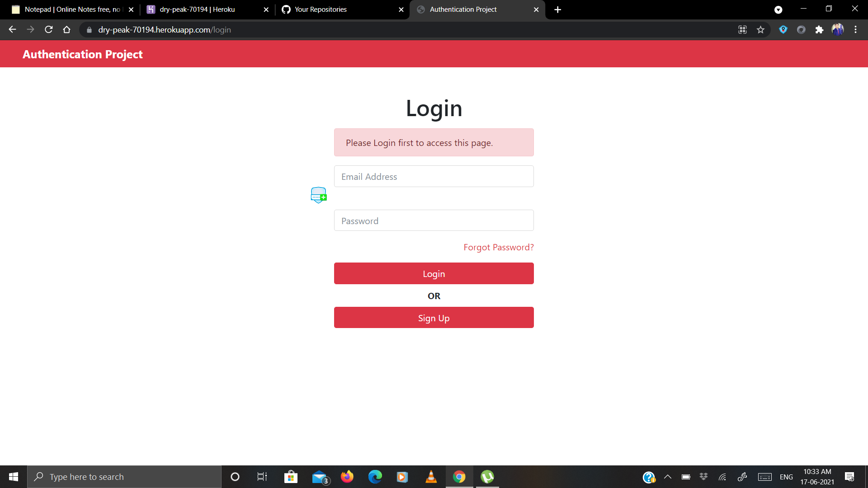Open the Chrome profile avatar
The image size is (868, 488).
click(838, 30)
